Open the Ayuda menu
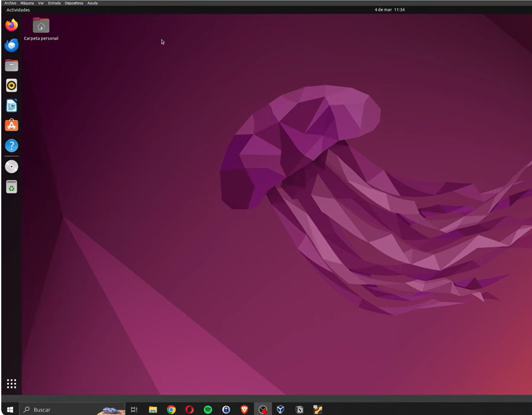Viewport: 532px width, 415px height. pyautogui.click(x=92, y=3)
